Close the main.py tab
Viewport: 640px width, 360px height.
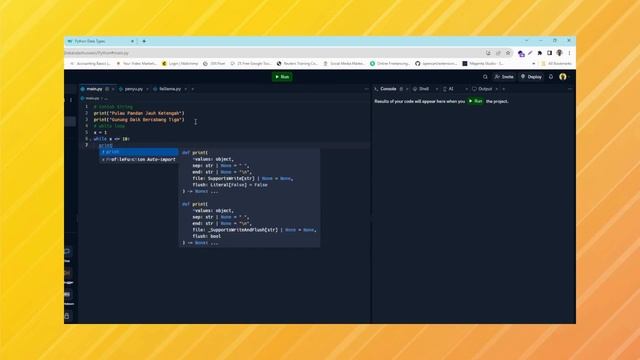113,89
